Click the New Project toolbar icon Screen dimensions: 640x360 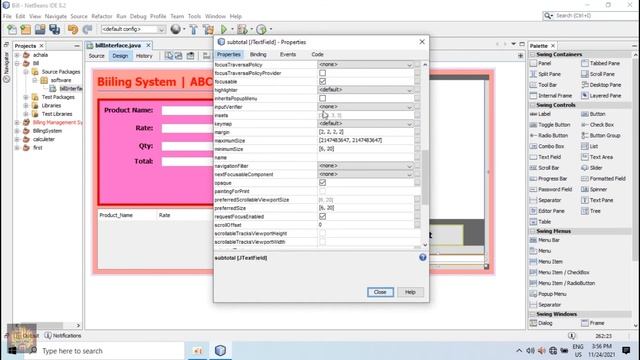pyautogui.click(x=26, y=29)
